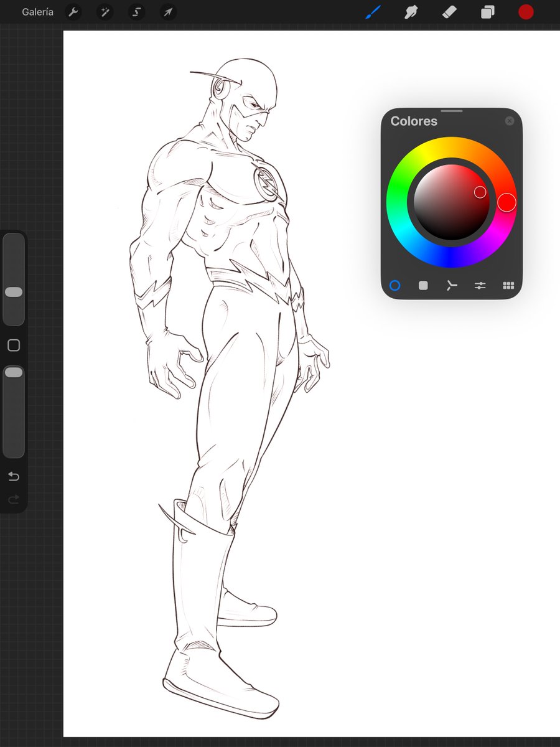Open the Actions wrench menu
The image size is (560, 747).
pos(73,12)
